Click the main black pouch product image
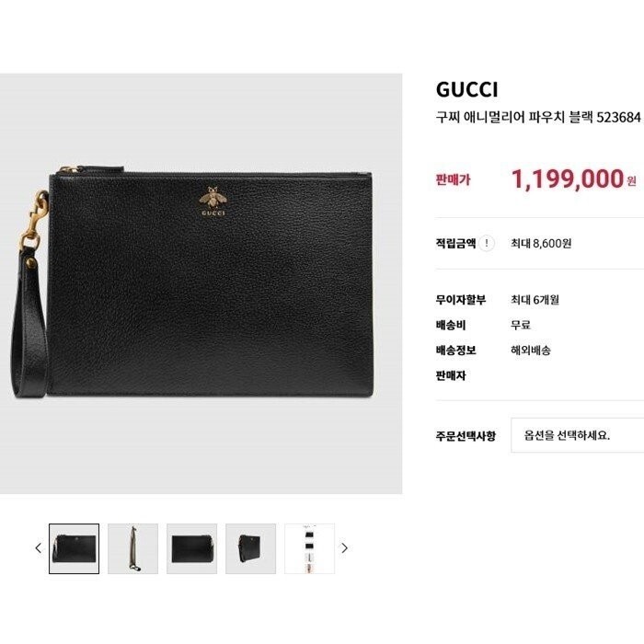Viewport: 644px width, 644px height. point(201,283)
